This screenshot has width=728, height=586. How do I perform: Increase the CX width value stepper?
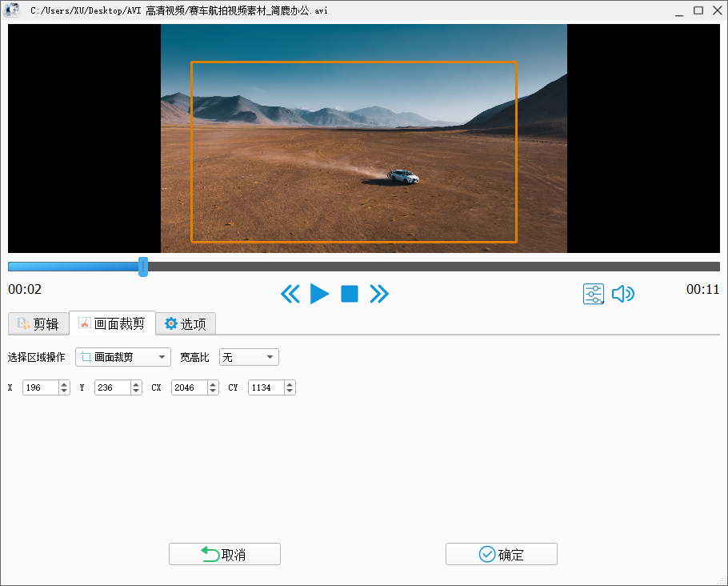pyautogui.click(x=213, y=384)
